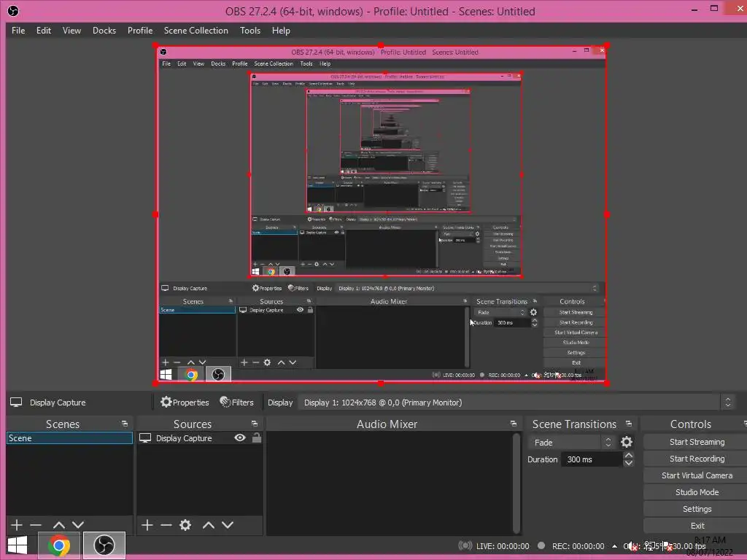This screenshot has width=747, height=560.
Task: Click the Exit button
Action: [x=697, y=526]
